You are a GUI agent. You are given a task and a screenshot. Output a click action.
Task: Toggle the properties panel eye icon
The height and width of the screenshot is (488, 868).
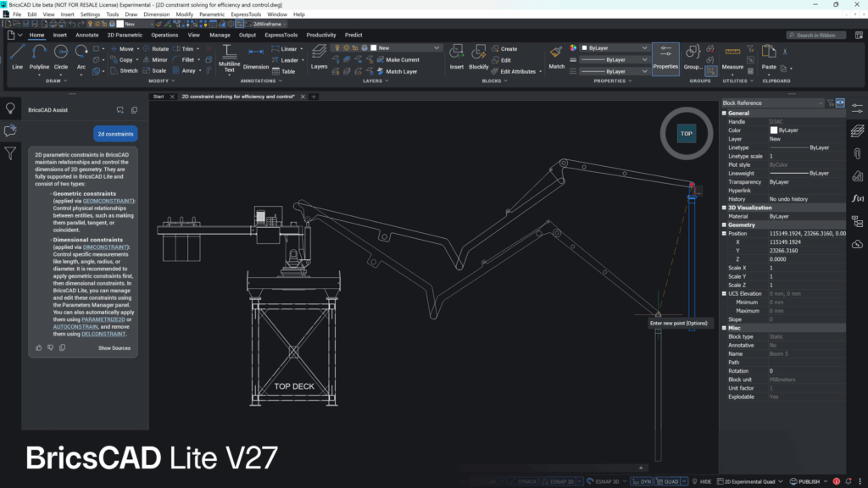point(840,103)
